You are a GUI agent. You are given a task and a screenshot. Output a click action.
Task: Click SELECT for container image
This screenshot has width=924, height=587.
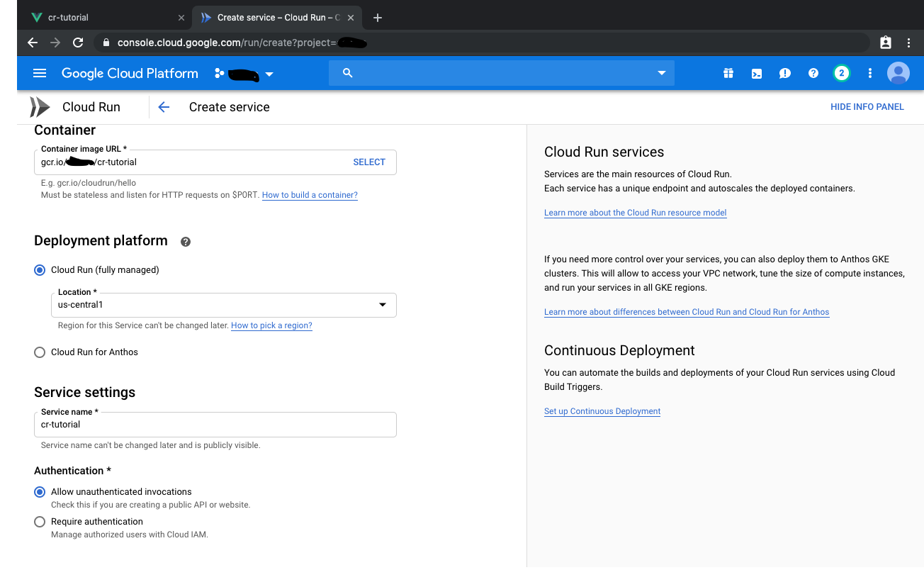click(369, 162)
